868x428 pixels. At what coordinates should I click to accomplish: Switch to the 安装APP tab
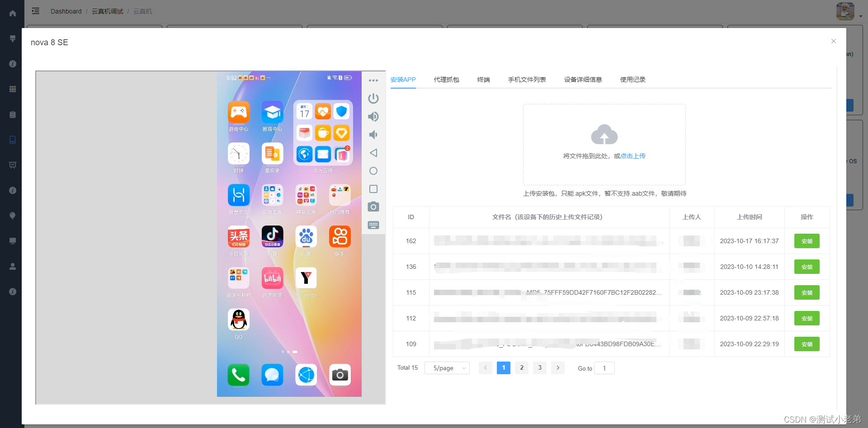point(403,80)
